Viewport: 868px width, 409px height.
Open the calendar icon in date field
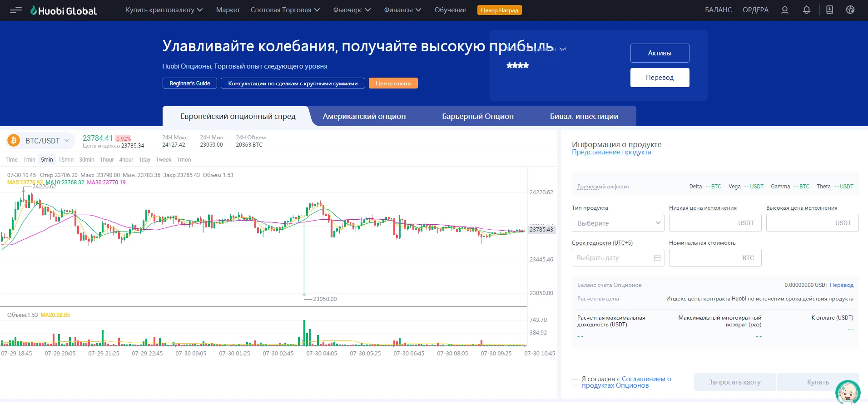(x=657, y=258)
